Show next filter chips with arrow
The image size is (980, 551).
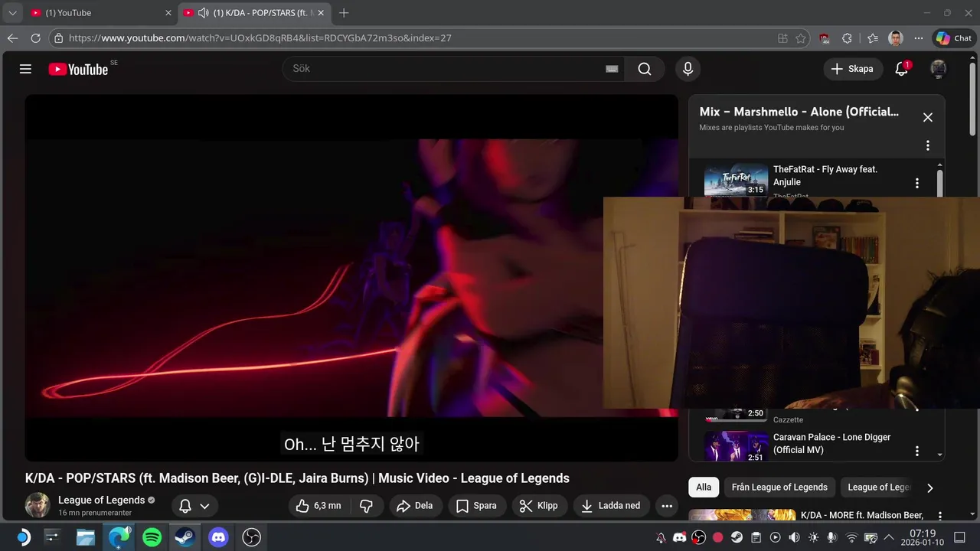(x=930, y=487)
